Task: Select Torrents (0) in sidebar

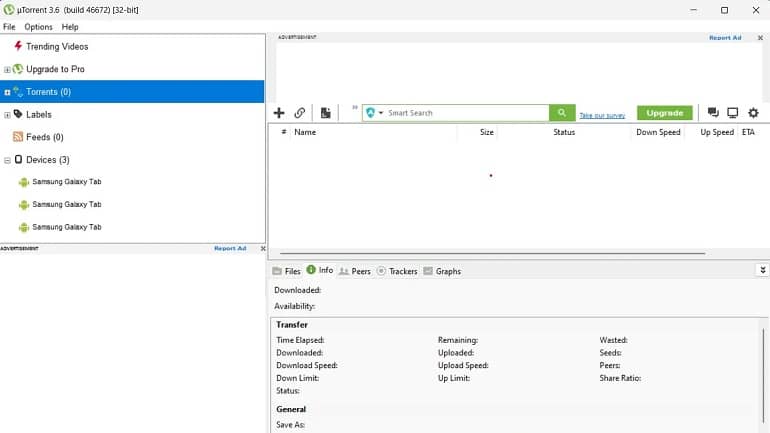Action: pos(48,92)
